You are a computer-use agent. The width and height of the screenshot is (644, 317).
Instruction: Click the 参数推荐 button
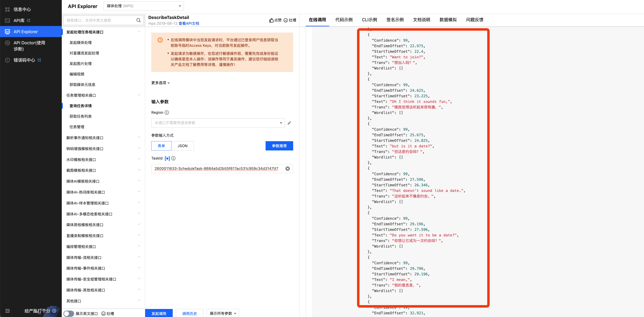click(x=279, y=146)
